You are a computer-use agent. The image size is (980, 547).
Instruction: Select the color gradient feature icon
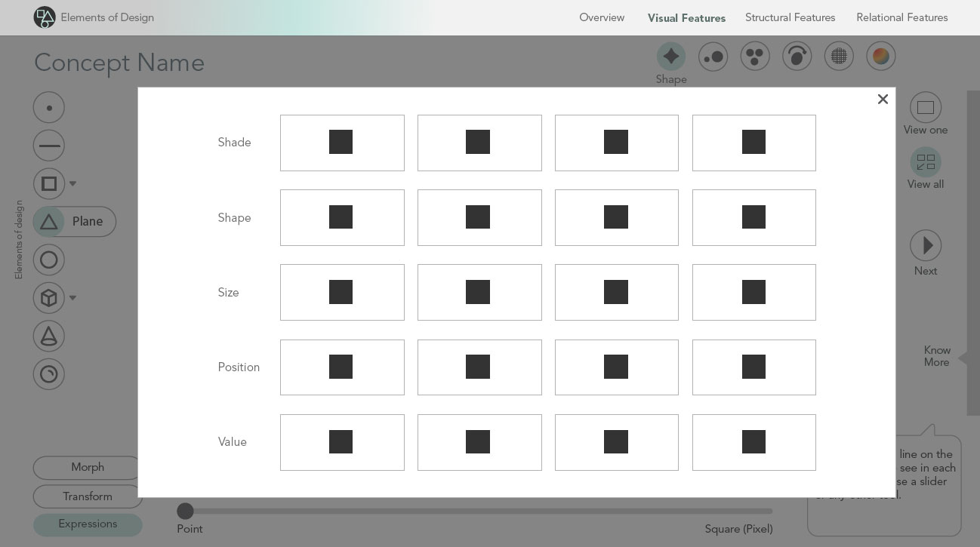(x=880, y=57)
